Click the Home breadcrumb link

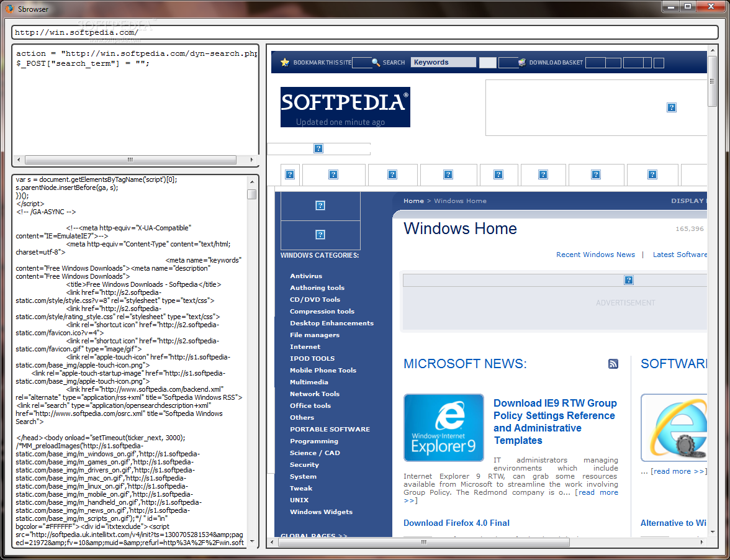click(413, 201)
